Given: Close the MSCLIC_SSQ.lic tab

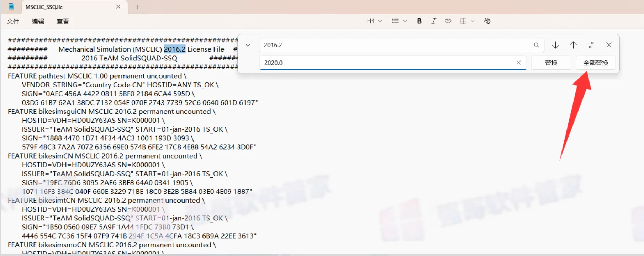Looking at the screenshot, I should (118, 7).
